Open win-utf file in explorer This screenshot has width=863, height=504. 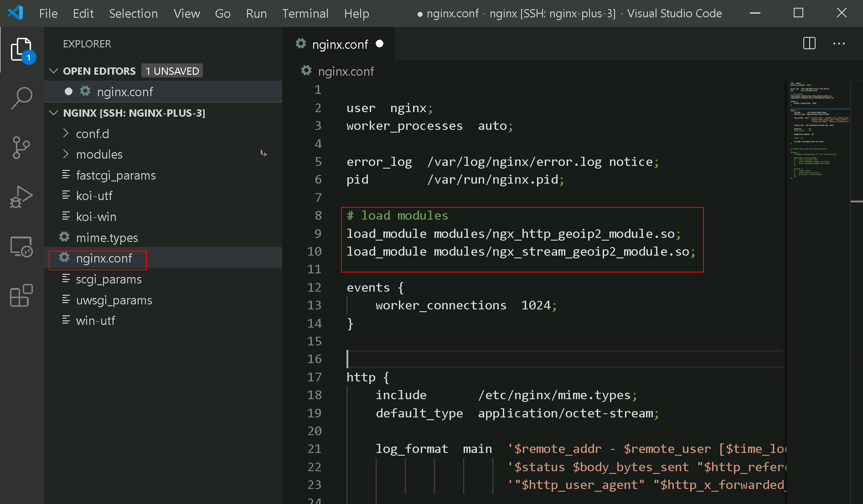[x=163, y=320]
